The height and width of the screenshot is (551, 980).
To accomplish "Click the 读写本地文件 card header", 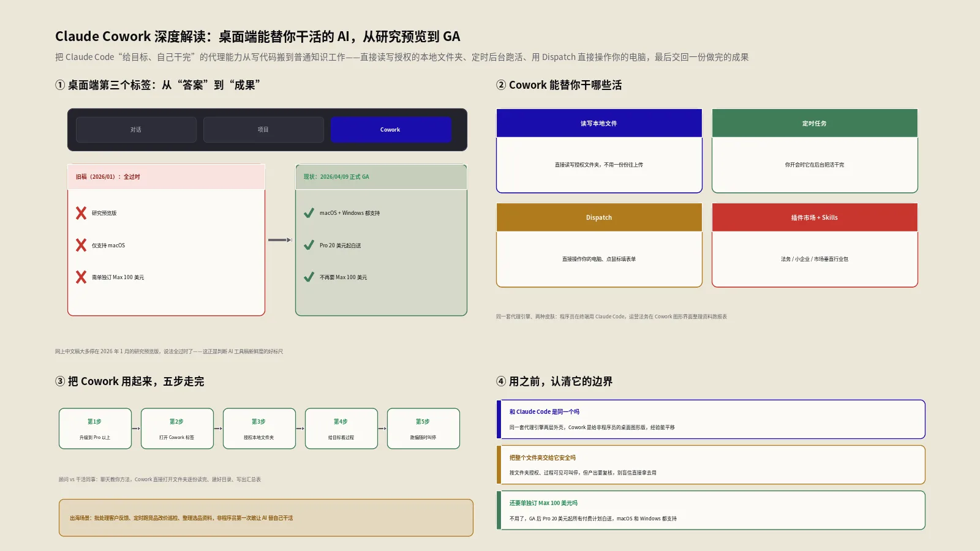I will [x=599, y=123].
